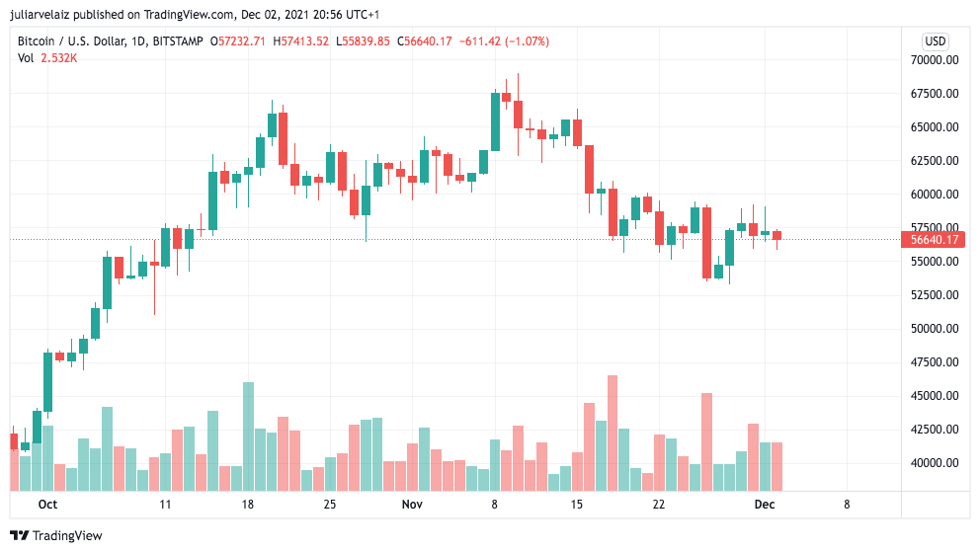The height and width of the screenshot is (553, 980).
Task: Click the TradingView logo icon
Action: (x=20, y=535)
